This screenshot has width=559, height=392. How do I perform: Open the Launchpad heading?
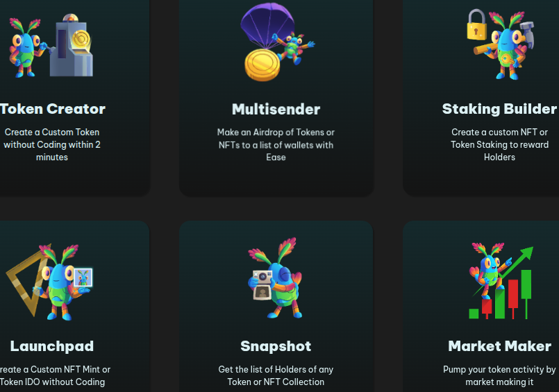click(x=52, y=346)
